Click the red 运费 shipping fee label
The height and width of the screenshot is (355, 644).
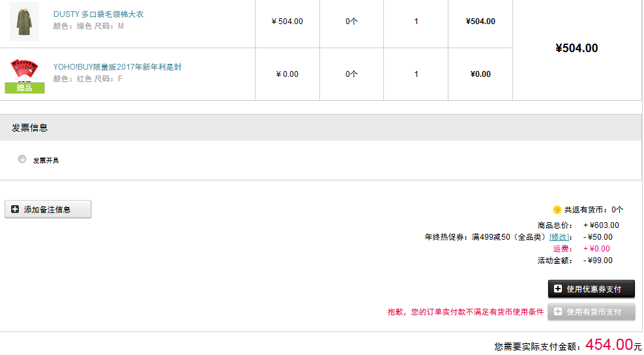click(563, 249)
